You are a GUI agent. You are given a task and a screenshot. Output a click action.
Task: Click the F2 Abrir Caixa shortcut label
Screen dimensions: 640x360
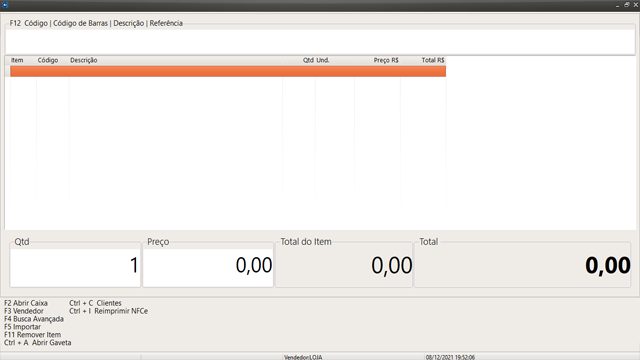point(26,303)
